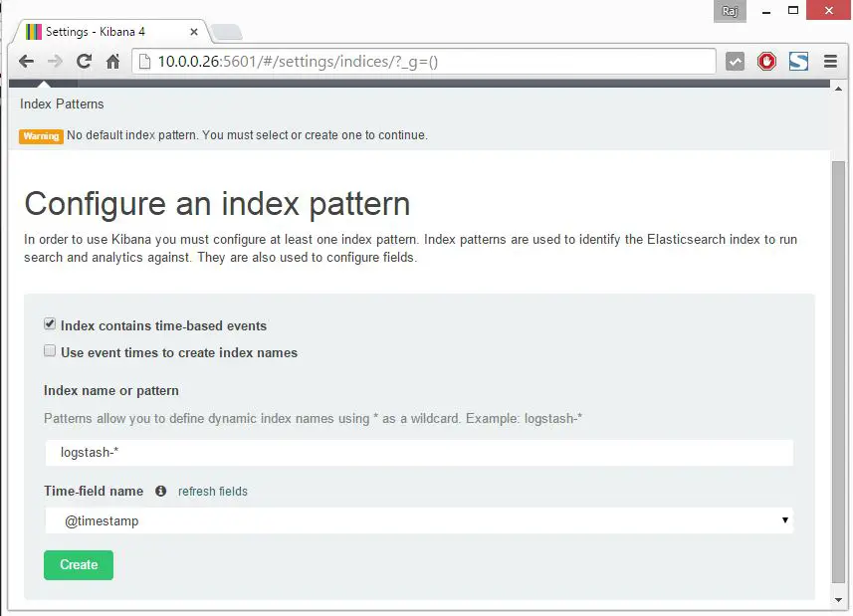Open a new browser tab

click(x=227, y=32)
